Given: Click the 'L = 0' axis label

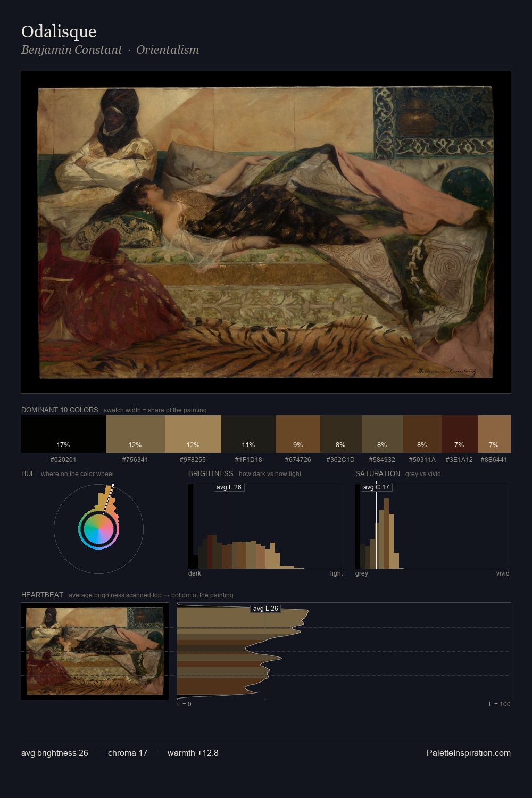Looking at the screenshot, I should [x=184, y=704].
